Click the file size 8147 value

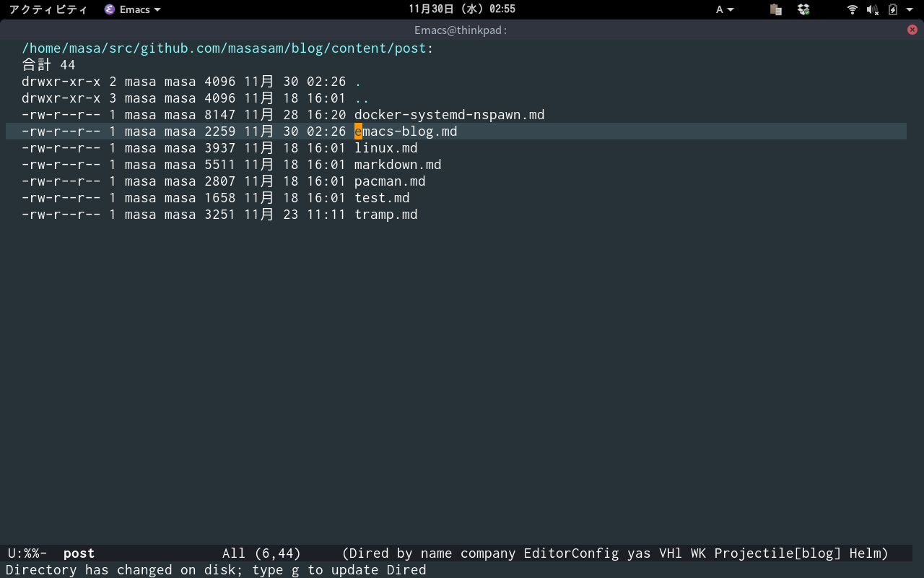(219, 115)
